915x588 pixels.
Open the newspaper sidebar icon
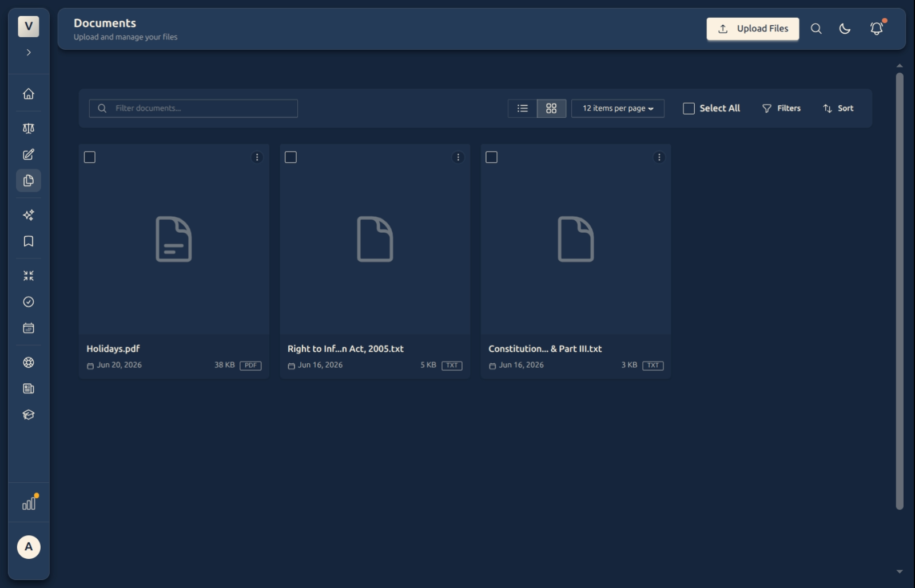[29, 389]
